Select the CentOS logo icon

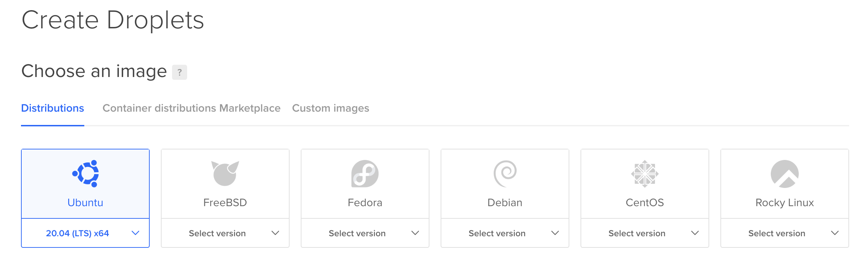click(x=645, y=174)
